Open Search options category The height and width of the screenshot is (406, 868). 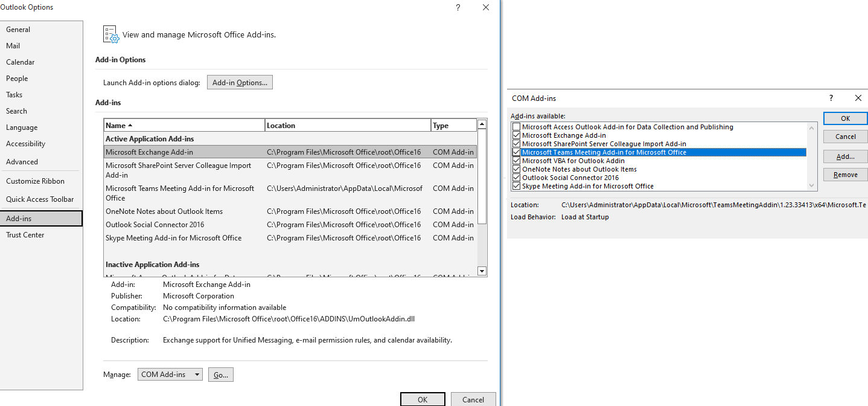coord(41,111)
